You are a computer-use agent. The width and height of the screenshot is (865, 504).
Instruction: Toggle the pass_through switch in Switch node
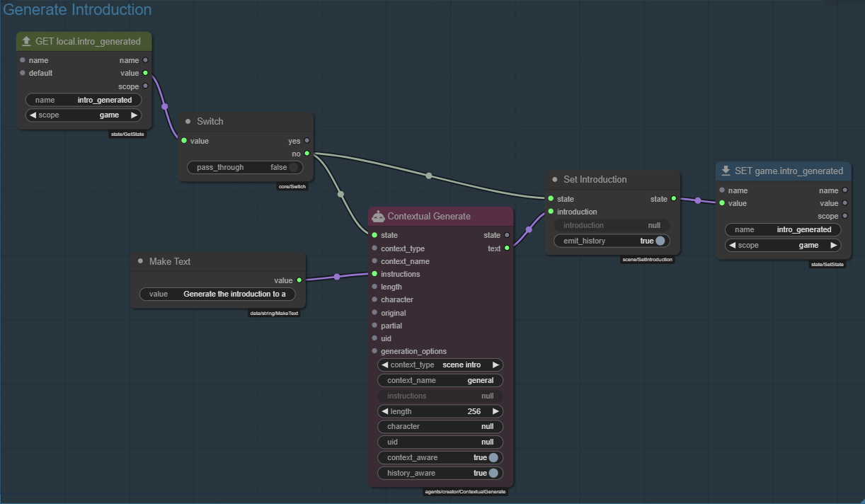click(293, 168)
